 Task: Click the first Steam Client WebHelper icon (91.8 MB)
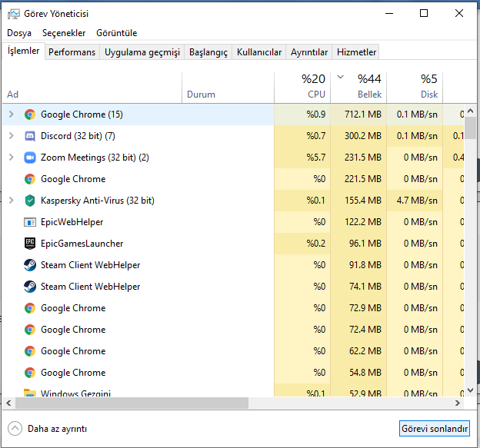coord(30,265)
